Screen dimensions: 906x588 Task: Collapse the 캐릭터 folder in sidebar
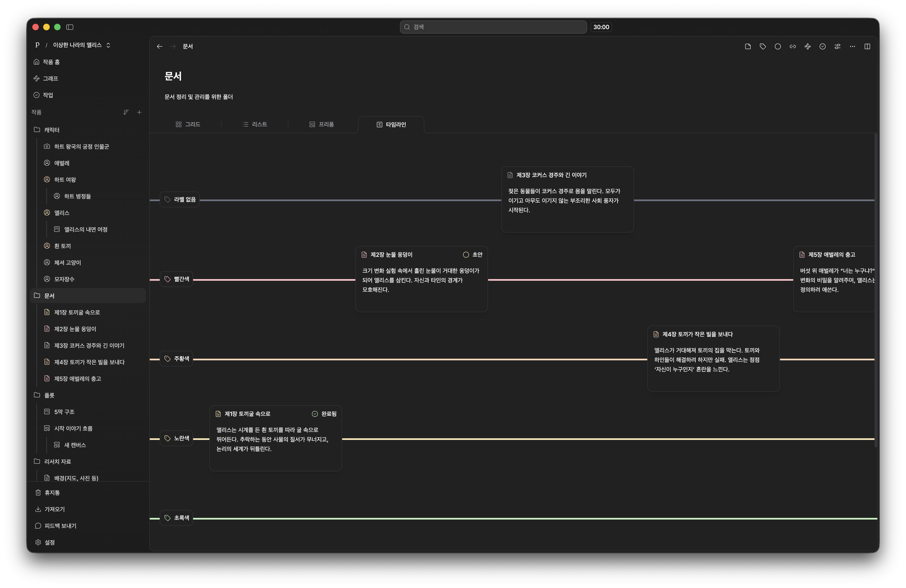pyautogui.click(x=37, y=130)
